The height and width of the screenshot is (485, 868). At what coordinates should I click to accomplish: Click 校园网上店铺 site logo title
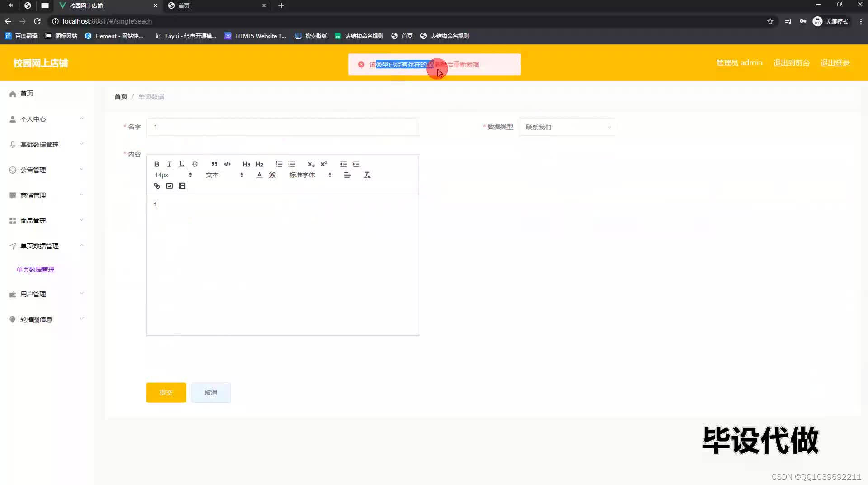(x=41, y=63)
